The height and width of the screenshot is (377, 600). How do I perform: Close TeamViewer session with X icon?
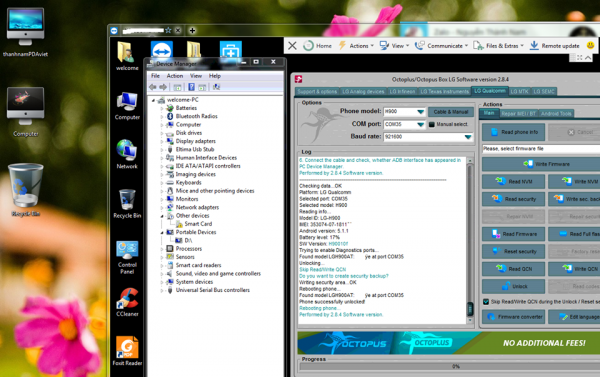point(292,46)
